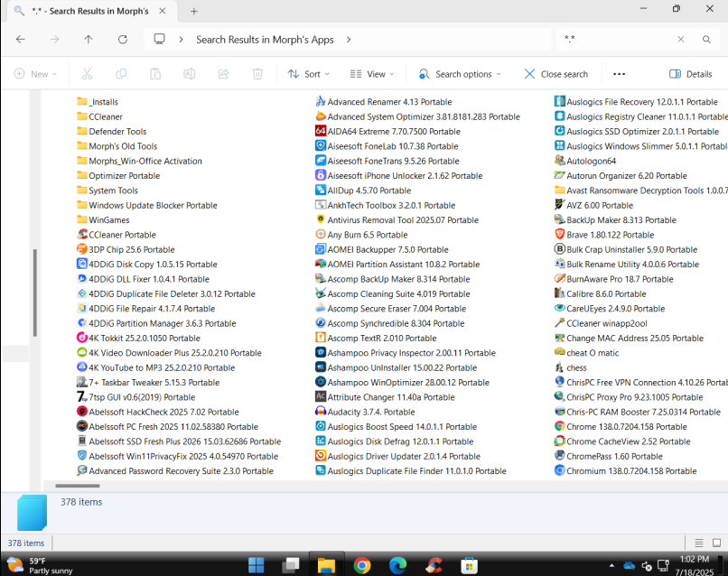Click the Up directory arrow
Viewport: 728px width, 576px height.
pos(89,40)
